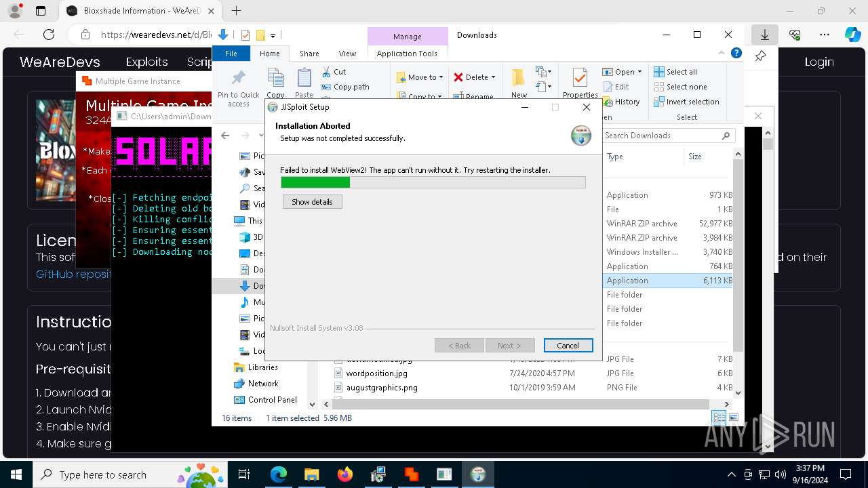This screenshot has width=868, height=488.
Task: Click the red Delete X icon
Action: (458, 77)
